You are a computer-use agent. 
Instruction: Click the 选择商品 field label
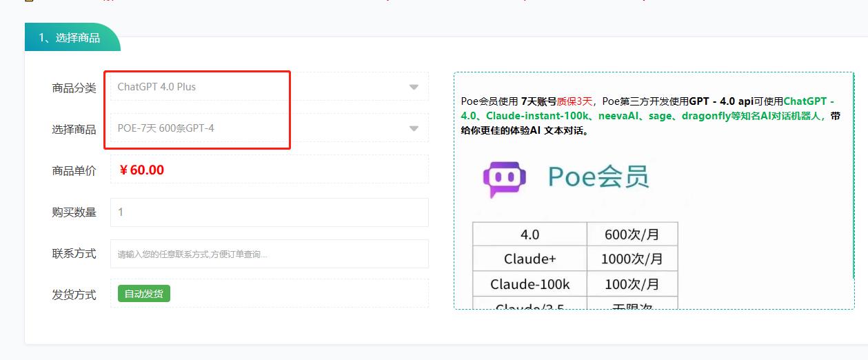click(74, 129)
